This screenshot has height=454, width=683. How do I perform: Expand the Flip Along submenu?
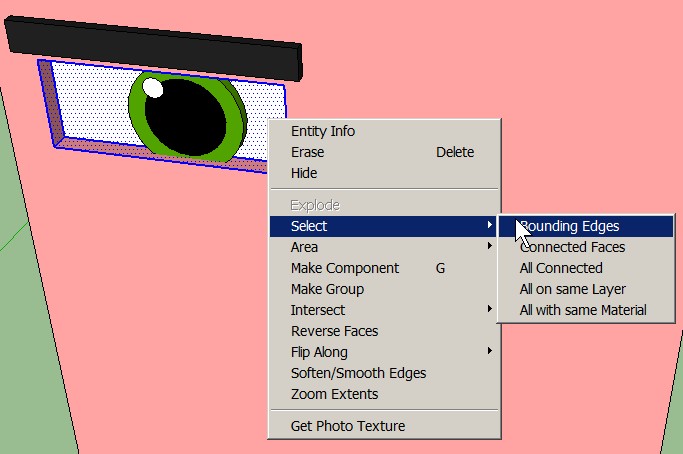(x=319, y=352)
